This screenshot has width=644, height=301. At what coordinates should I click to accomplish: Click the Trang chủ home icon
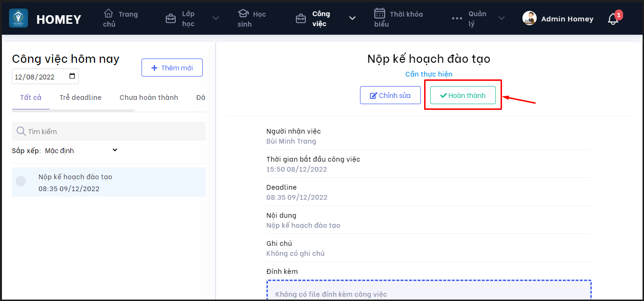coord(109,13)
